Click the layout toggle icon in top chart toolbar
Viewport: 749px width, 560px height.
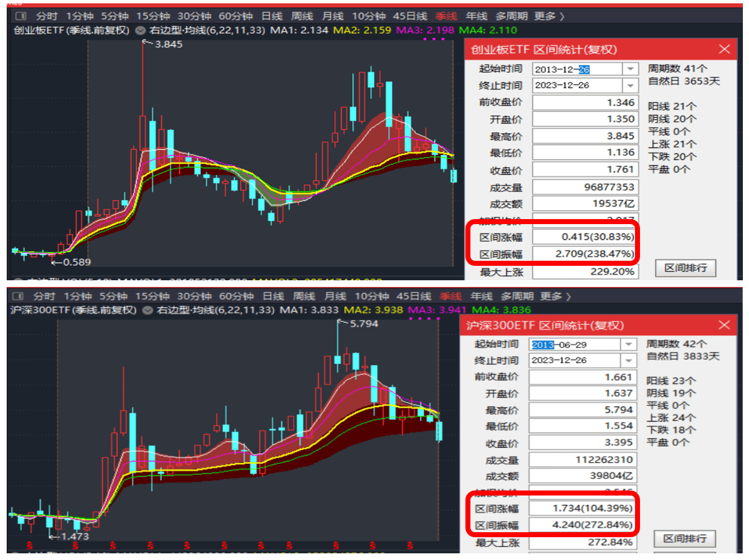(x=21, y=16)
